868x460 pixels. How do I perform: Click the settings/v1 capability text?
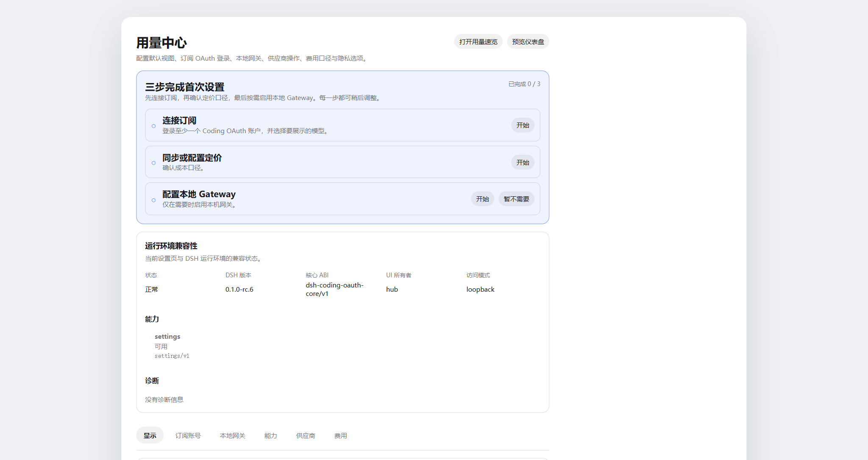(172, 356)
